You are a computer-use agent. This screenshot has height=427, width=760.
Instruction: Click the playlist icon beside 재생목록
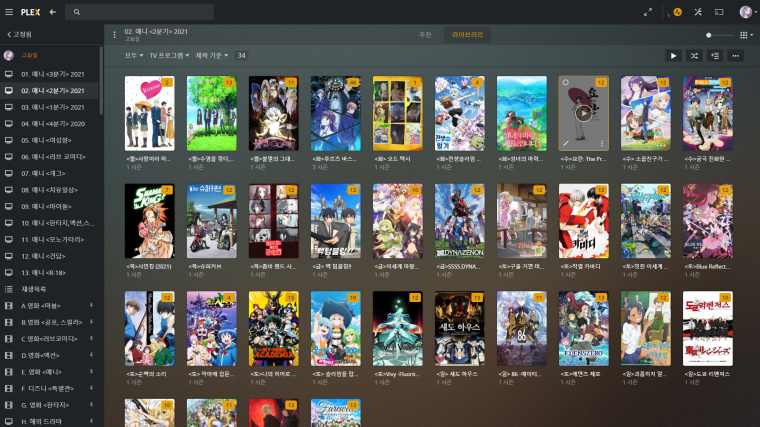9,289
